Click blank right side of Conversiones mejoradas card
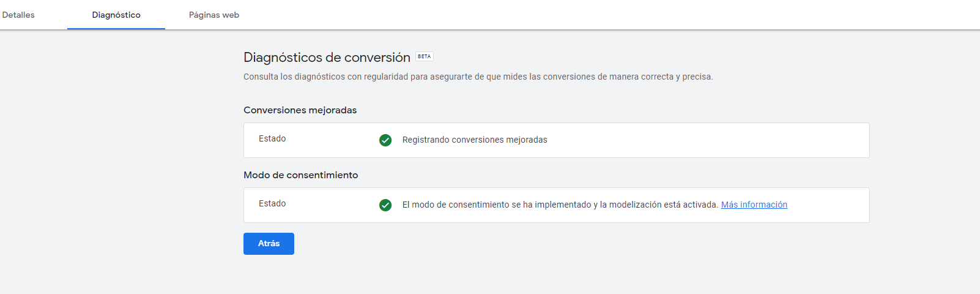The height and width of the screenshot is (294, 980). pos(734,140)
